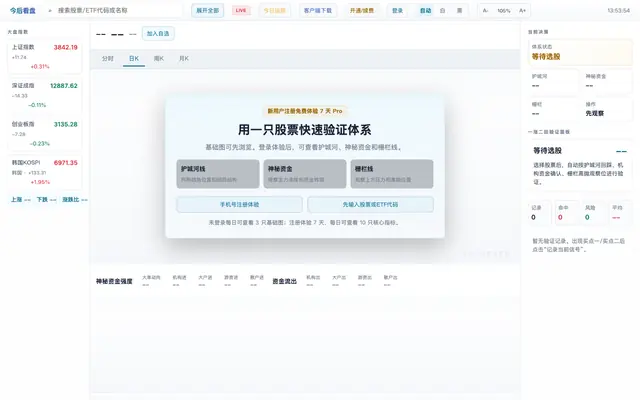Image resolution: width=640 pixels, height=400 pixels.
Task: Click the 展开全部 button
Action: [x=208, y=11]
